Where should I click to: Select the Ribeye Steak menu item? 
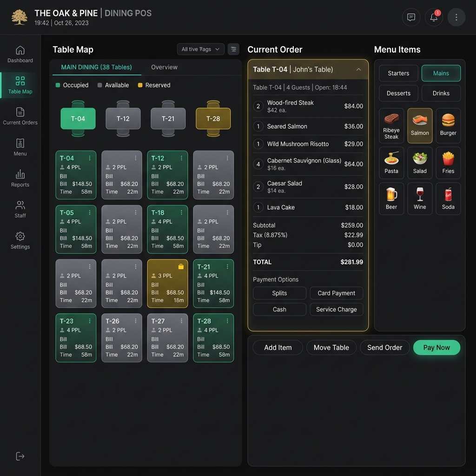(391, 126)
